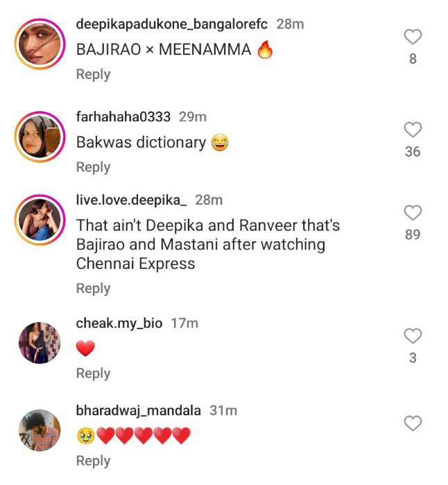Reply to the BAJIRAO × MEENAMMA comment

tap(93, 74)
